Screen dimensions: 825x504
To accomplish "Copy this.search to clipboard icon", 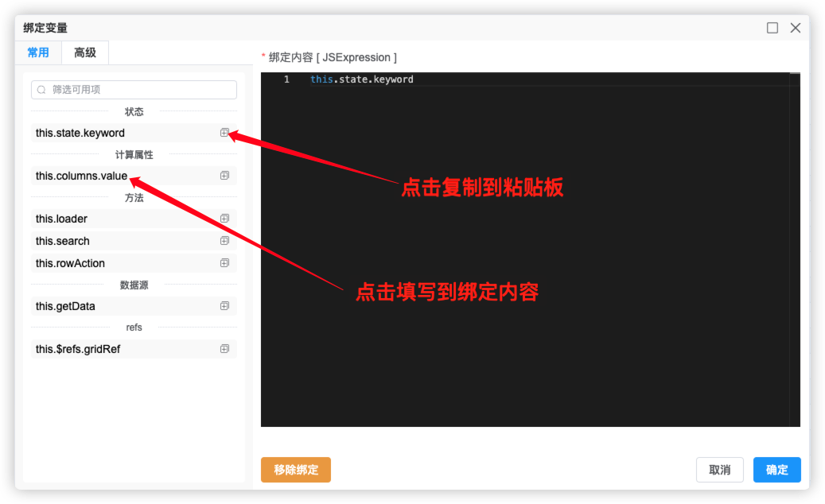I will (x=224, y=241).
